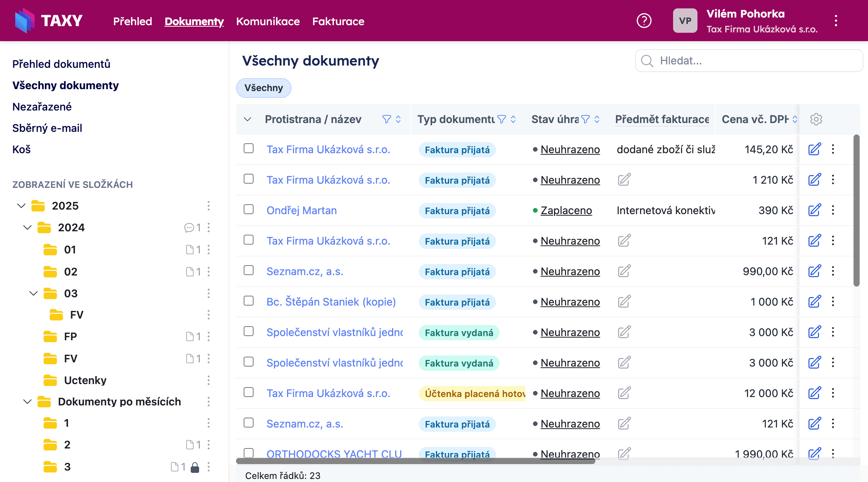
Task: Open user menu three dots in header
Action: pos(836,21)
